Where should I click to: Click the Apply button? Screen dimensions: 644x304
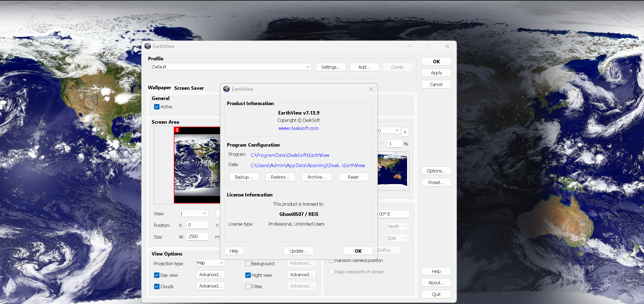[436, 73]
